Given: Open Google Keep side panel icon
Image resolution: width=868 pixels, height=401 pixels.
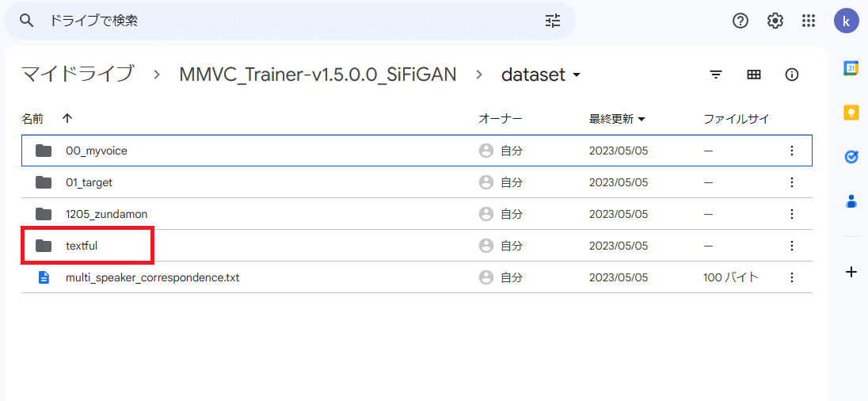Looking at the screenshot, I should [x=851, y=113].
